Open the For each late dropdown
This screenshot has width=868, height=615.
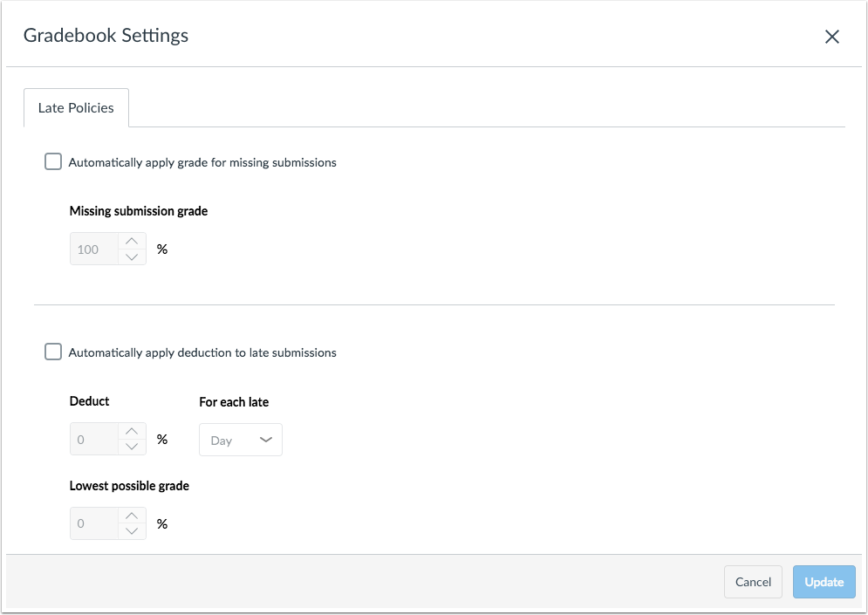[x=240, y=440]
